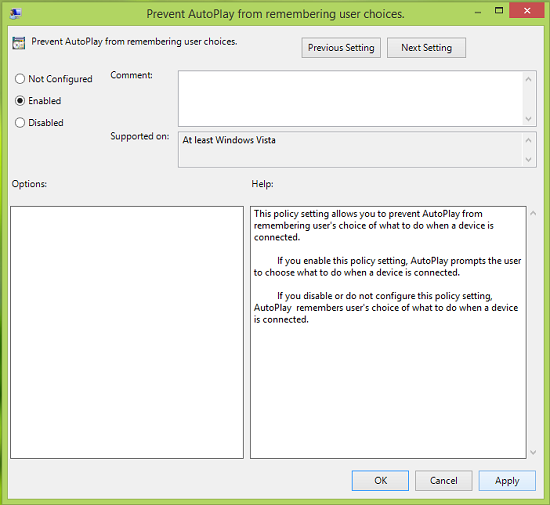Go to the Next Setting

coord(426,48)
